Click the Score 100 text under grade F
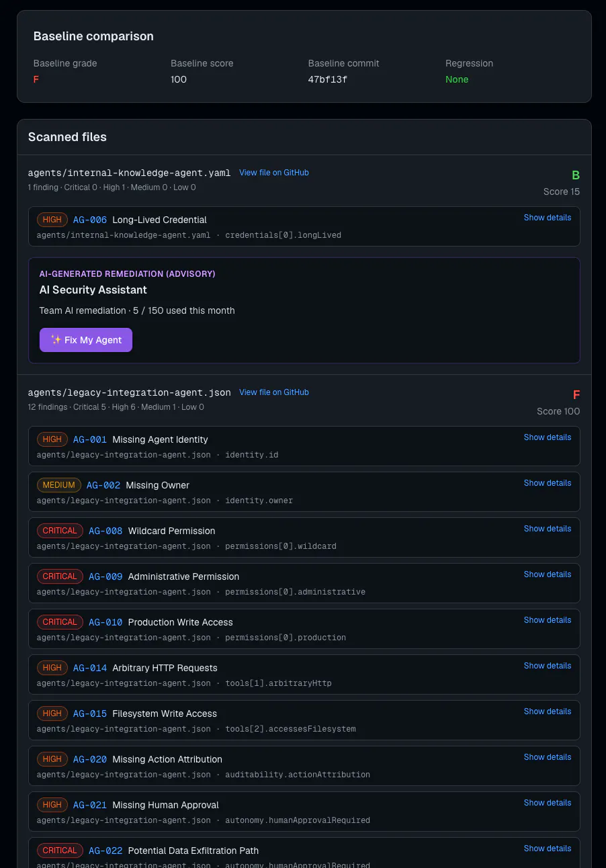The image size is (606, 868). tap(559, 411)
